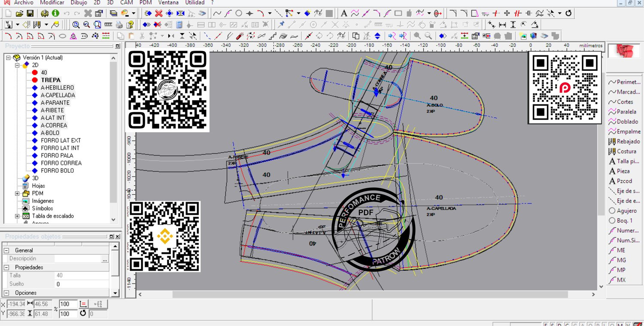This screenshot has width=644, height=326.
Task: Open the dropdown arrow next to the red arc tool
Action: [x=270, y=13]
